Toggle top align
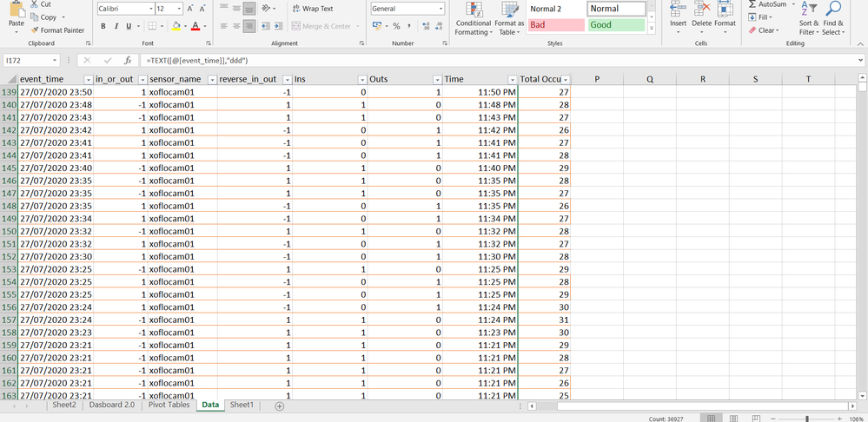The width and height of the screenshot is (868, 422). tap(223, 9)
